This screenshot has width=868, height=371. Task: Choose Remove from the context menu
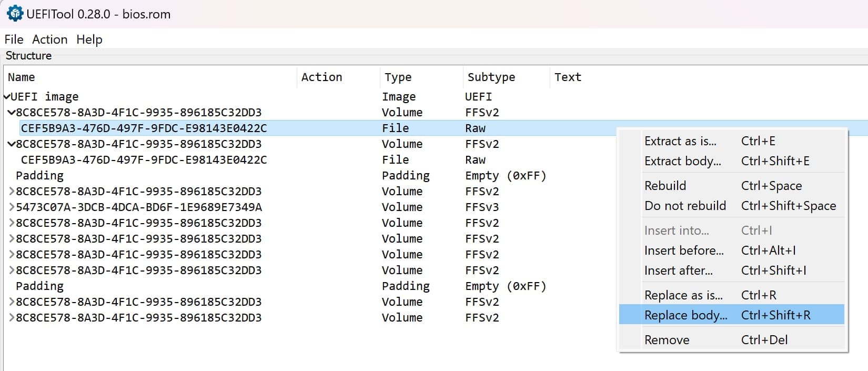click(731, 340)
